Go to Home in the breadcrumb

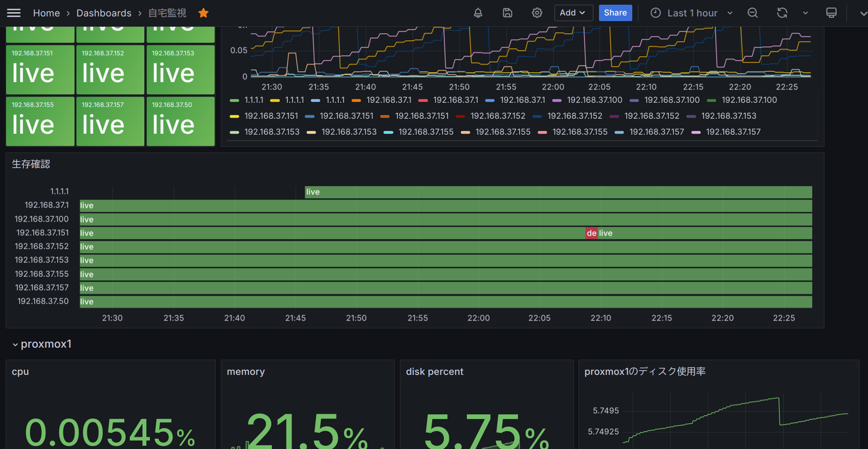tap(46, 13)
